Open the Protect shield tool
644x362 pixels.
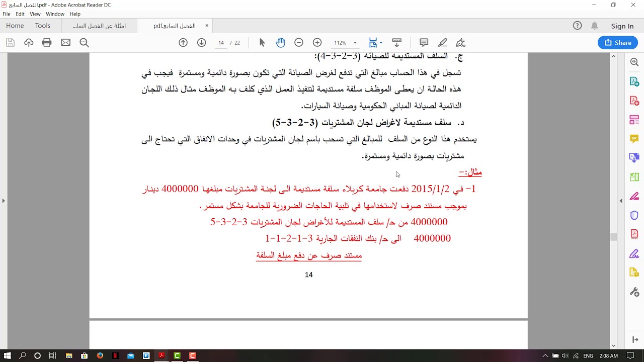(634, 215)
